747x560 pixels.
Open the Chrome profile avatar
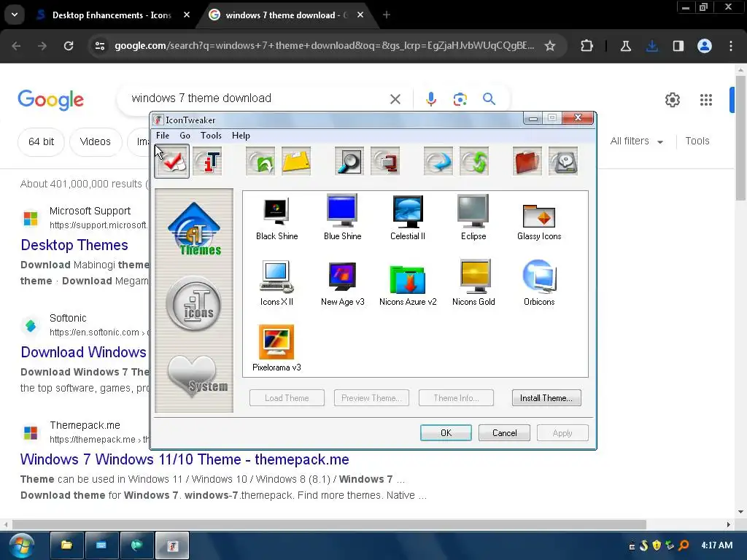pos(705,46)
